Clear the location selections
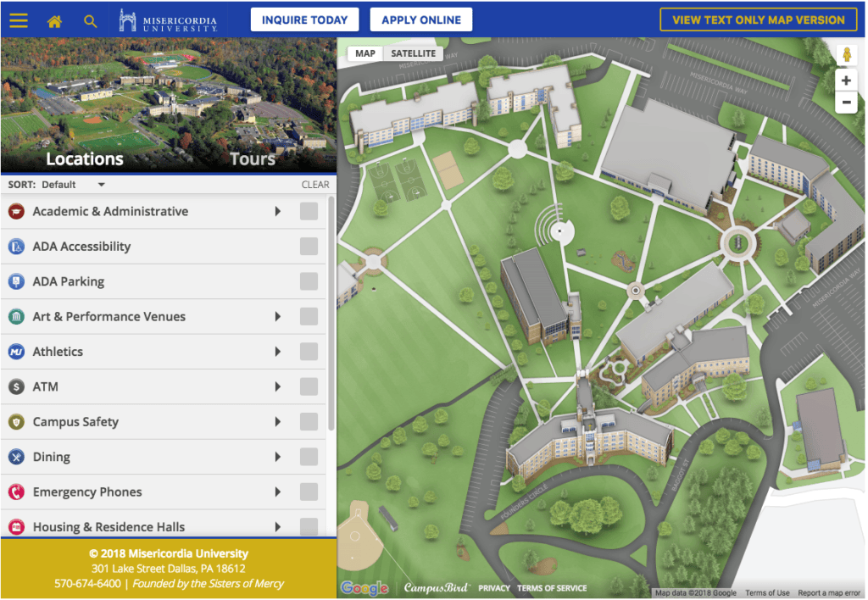Viewport: 868px width, 600px height. point(315,185)
